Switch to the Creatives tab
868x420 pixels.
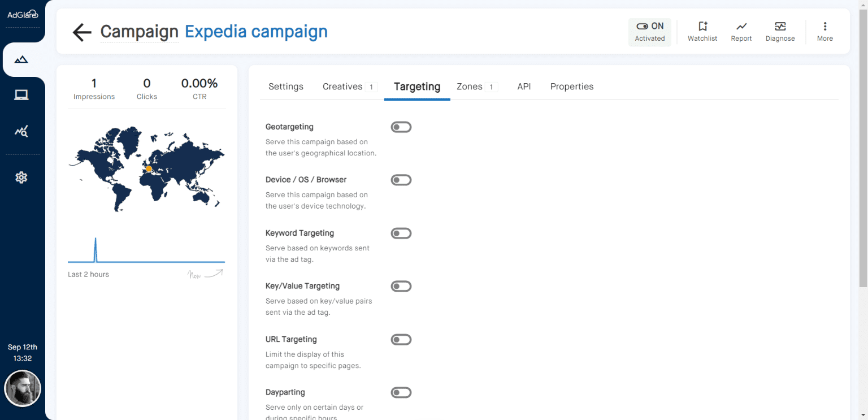tap(342, 86)
